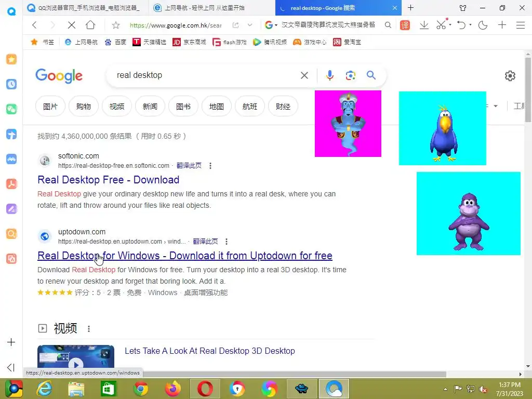Toggle night mode moon icon
The height and width of the screenshot is (399, 532).
(x=483, y=25)
